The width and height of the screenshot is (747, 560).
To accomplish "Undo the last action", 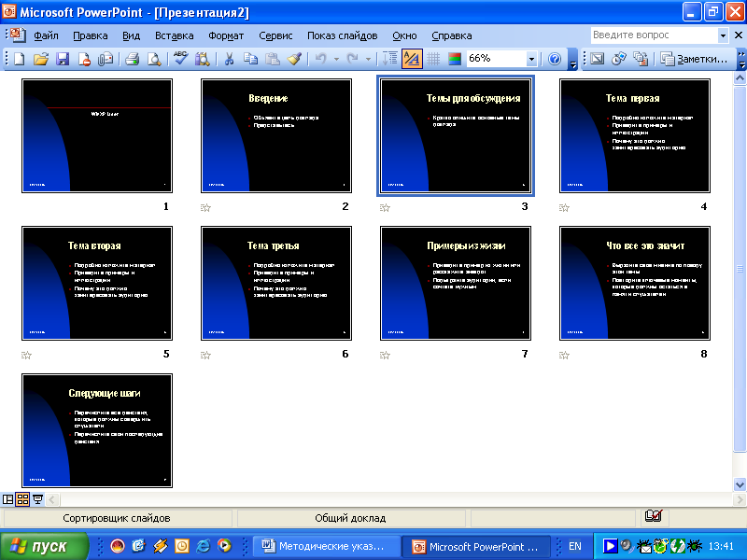I will (x=320, y=59).
